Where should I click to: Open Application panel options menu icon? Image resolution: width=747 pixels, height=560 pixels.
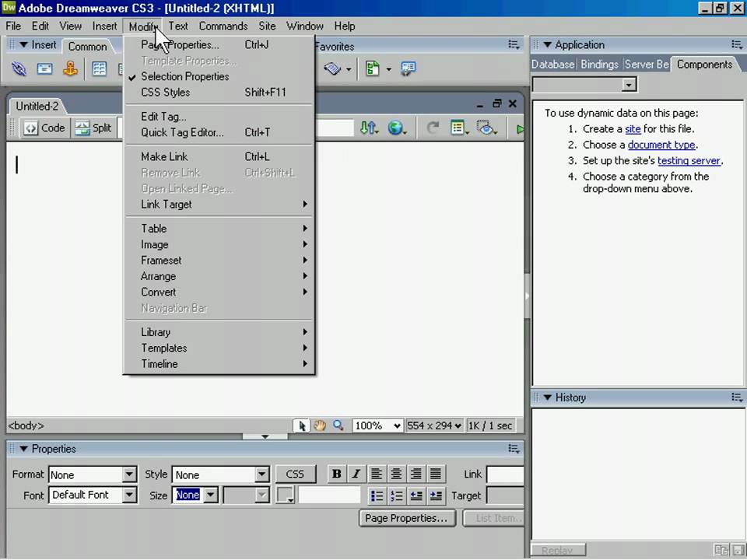(x=737, y=45)
